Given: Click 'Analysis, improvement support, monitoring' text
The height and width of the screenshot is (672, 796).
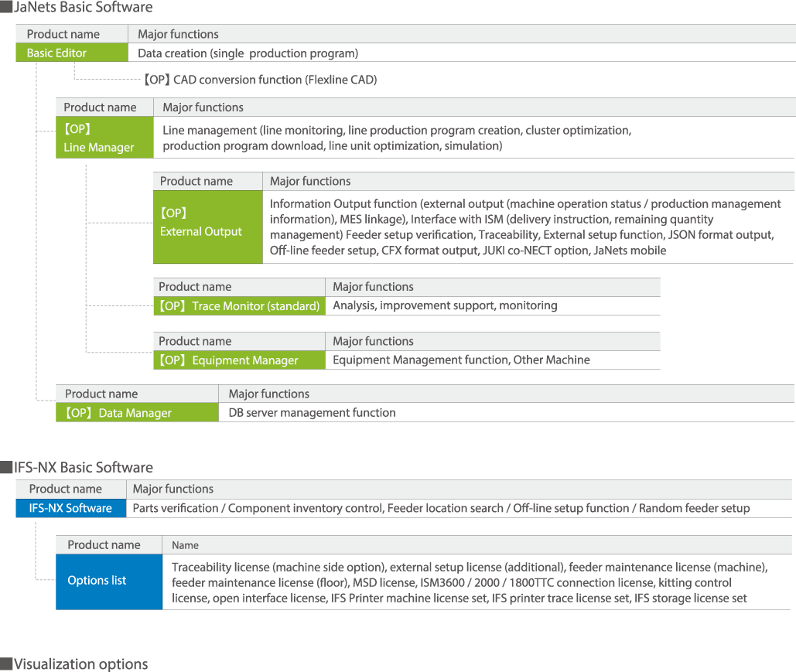Looking at the screenshot, I should [445, 305].
